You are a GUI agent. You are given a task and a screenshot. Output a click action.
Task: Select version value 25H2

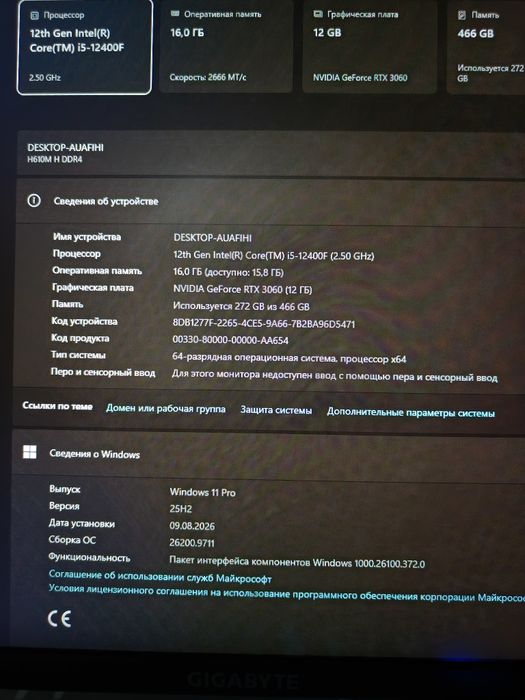pos(181,508)
